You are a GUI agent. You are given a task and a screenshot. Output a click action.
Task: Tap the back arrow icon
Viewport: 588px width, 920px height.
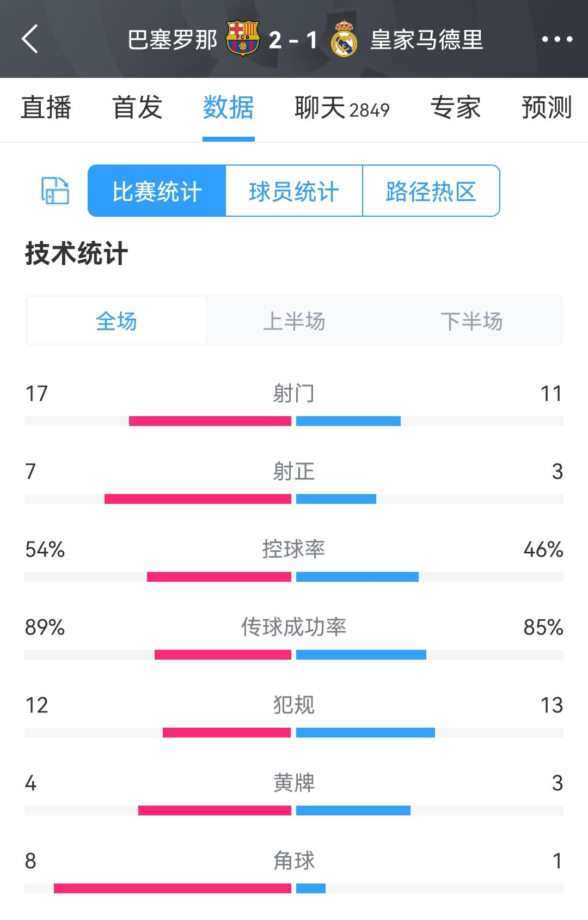[30, 39]
